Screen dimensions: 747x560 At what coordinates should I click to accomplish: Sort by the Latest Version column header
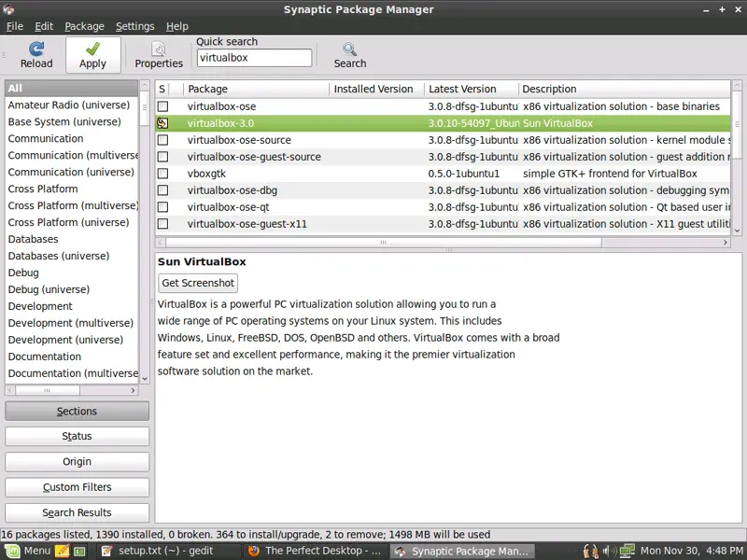[472, 89]
